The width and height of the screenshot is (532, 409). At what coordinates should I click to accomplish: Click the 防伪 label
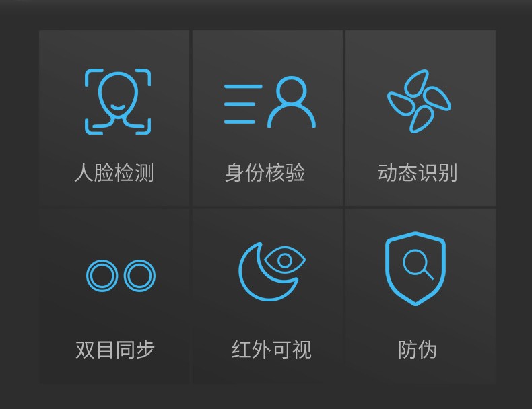point(418,349)
